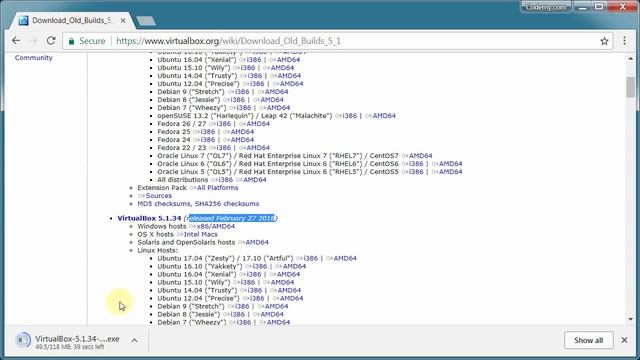Click the address bar URL
Screen dimensions: 640x360
click(x=229, y=41)
